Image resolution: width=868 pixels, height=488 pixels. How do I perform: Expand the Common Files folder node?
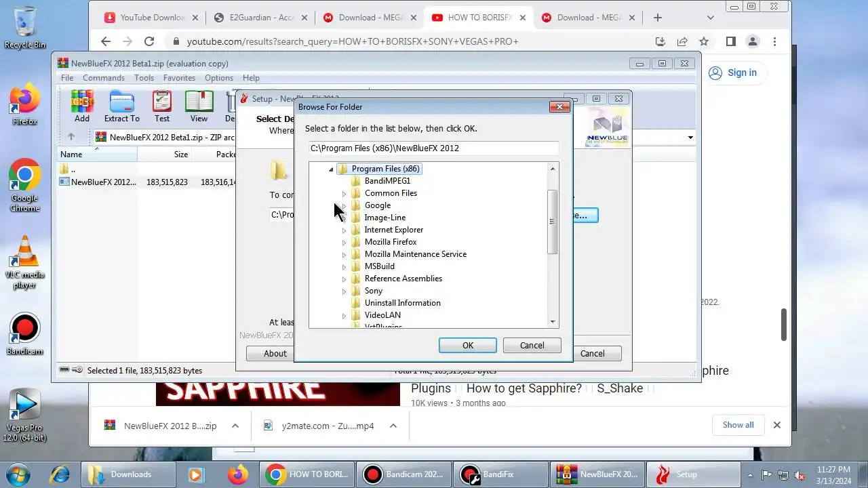(344, 193)
